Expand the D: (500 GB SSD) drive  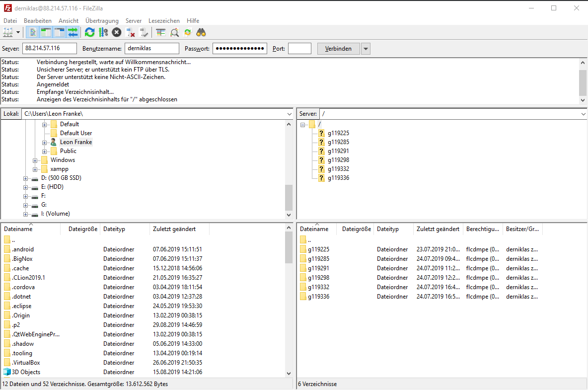click(25, 178)
